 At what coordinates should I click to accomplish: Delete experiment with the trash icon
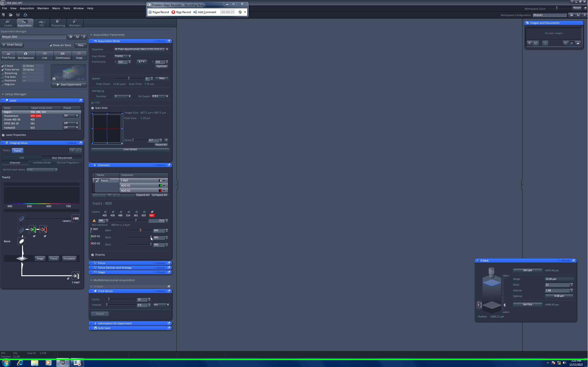tap(84, 37)
